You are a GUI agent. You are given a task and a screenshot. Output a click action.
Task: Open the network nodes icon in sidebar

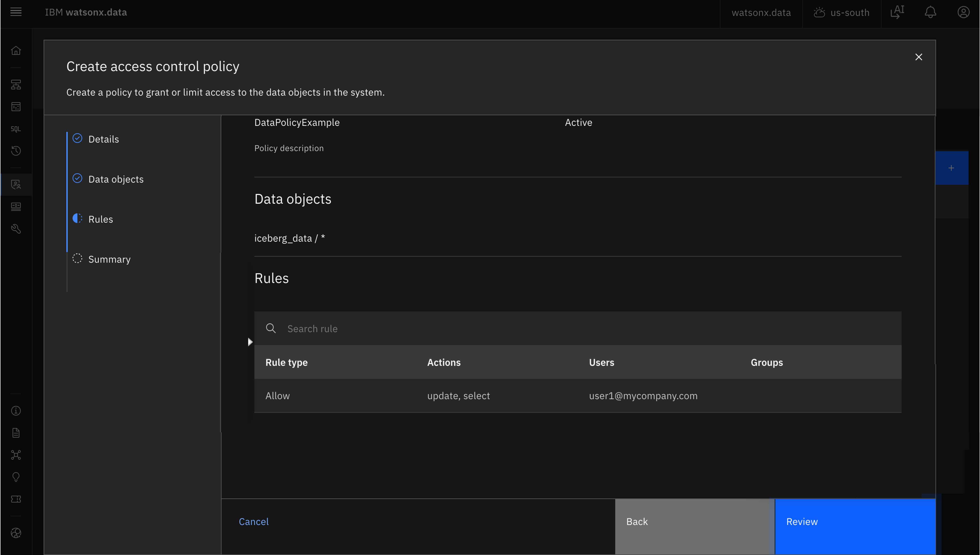click(x=16, y=455)
